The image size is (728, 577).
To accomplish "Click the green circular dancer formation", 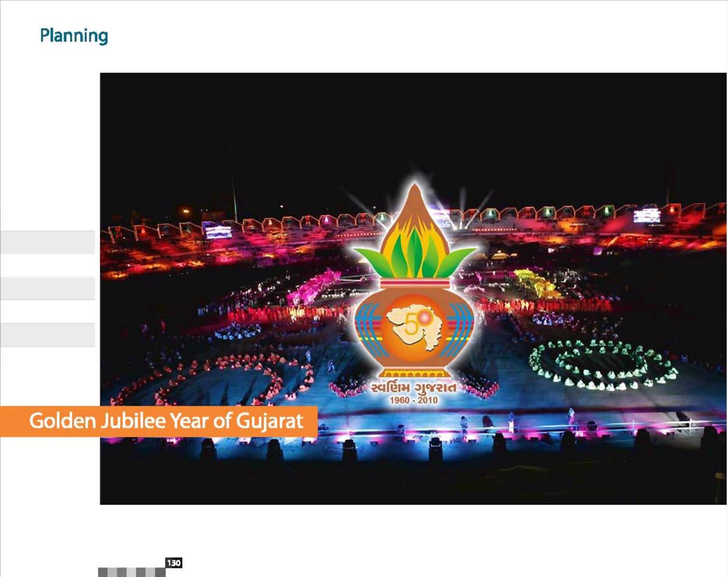I will [x=603, y=365].
